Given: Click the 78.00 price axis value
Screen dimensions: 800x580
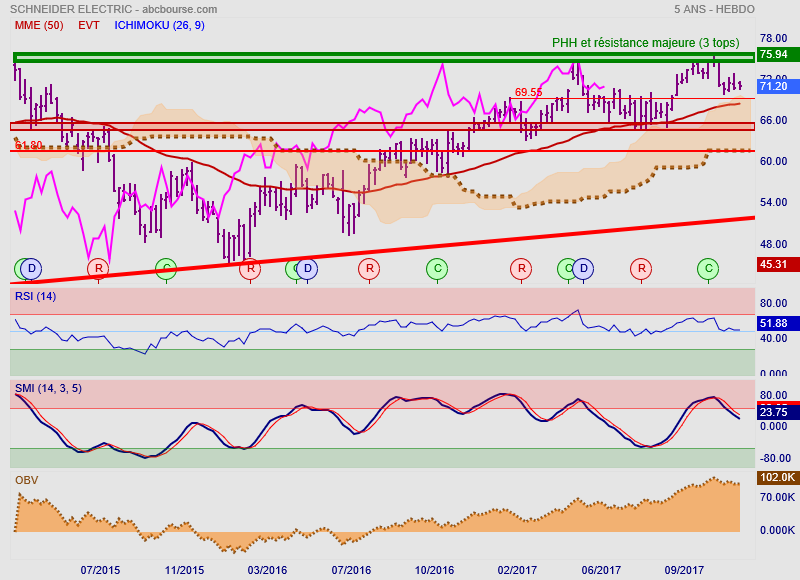Looking at the screenshot, I should 773,38.
